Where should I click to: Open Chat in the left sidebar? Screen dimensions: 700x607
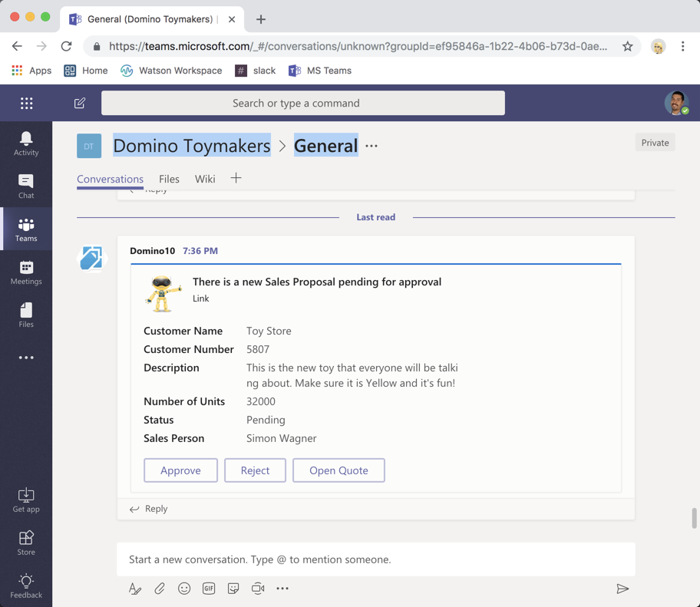(26, 186)
